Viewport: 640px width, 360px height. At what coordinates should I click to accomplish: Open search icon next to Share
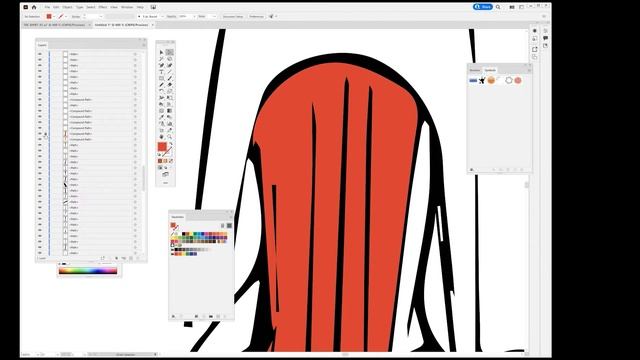(x=498, y=7)
